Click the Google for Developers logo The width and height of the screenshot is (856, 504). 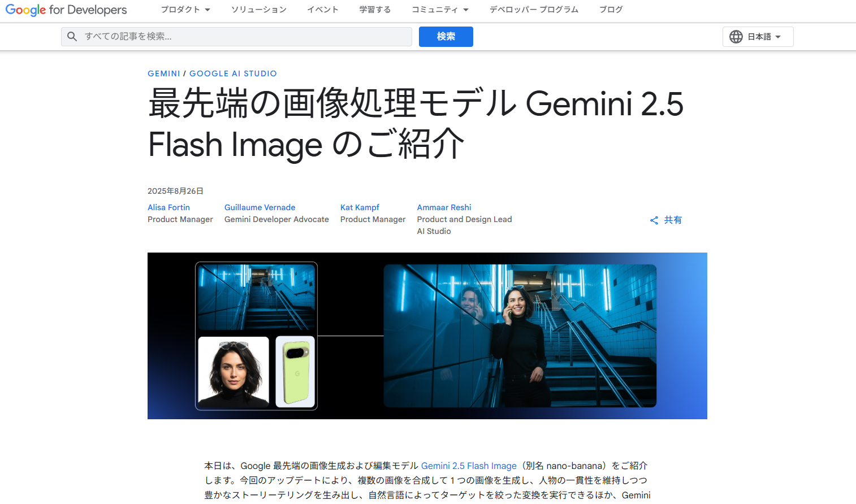coord(66,10)
